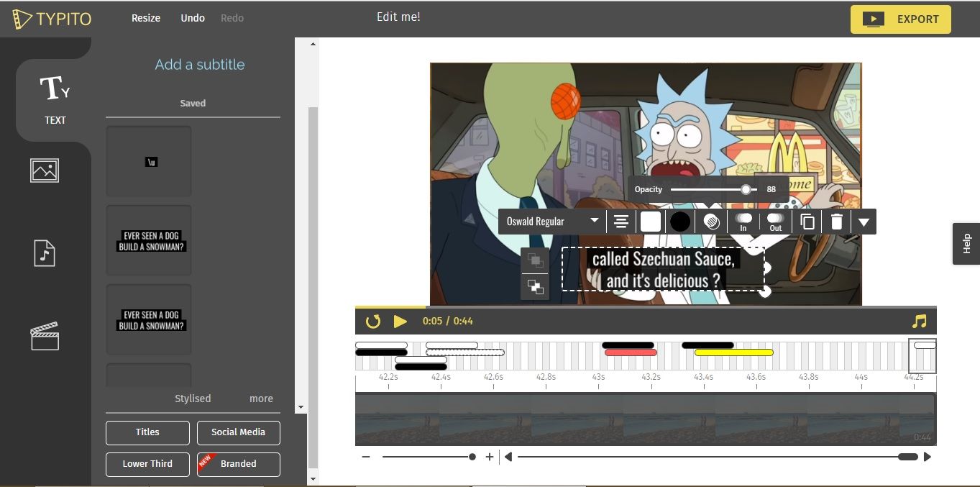This screenshot has width=980, height=487.
Task: Click Resize in the top bar
Action: click(146, 18)
